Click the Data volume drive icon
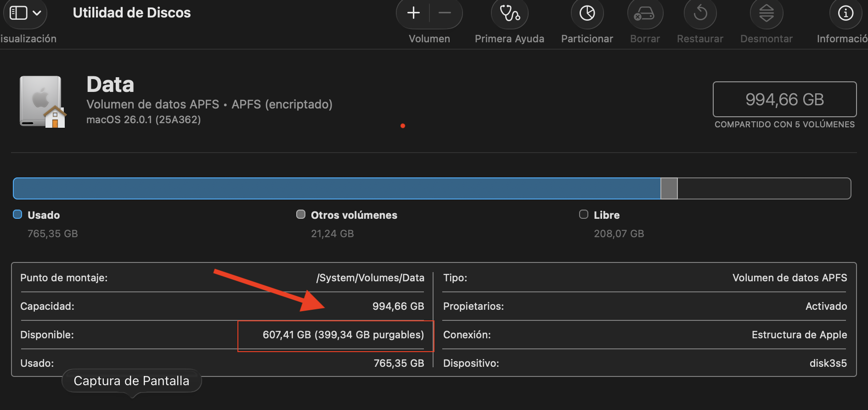 pos(42,102)
